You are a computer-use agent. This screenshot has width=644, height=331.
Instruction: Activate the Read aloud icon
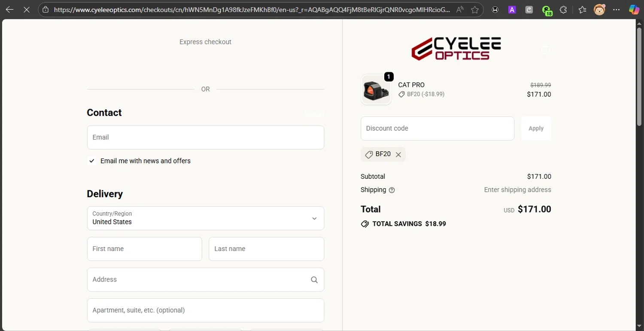460,9
